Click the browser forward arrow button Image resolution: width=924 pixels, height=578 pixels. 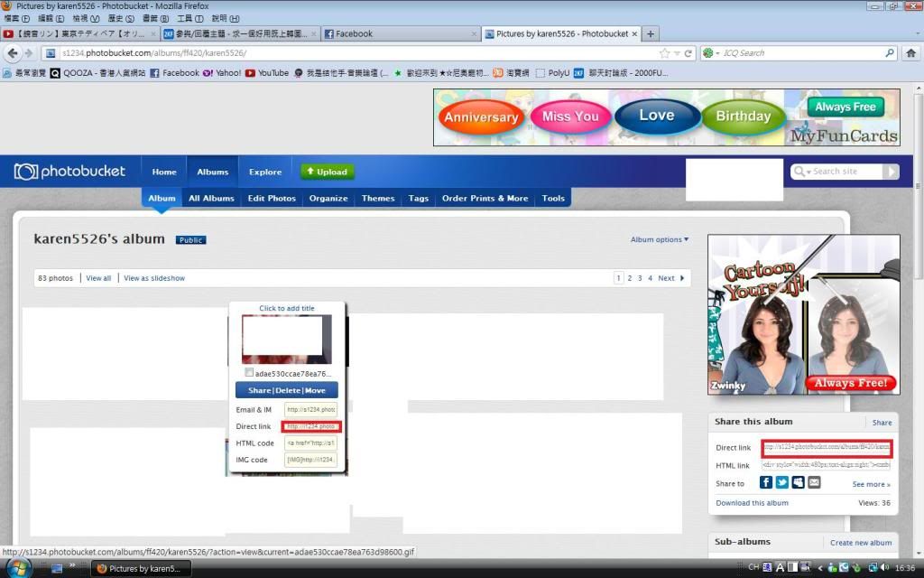[x=28, y=53]
